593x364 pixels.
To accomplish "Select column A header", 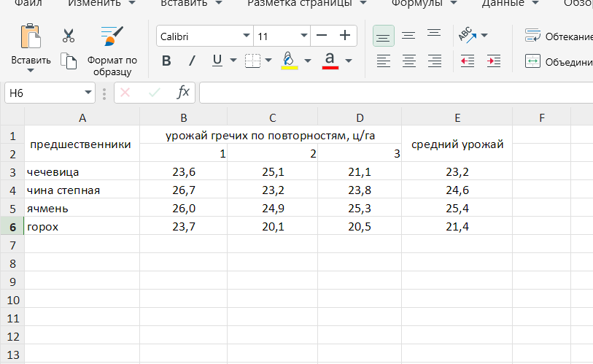I will pos(82,117).
